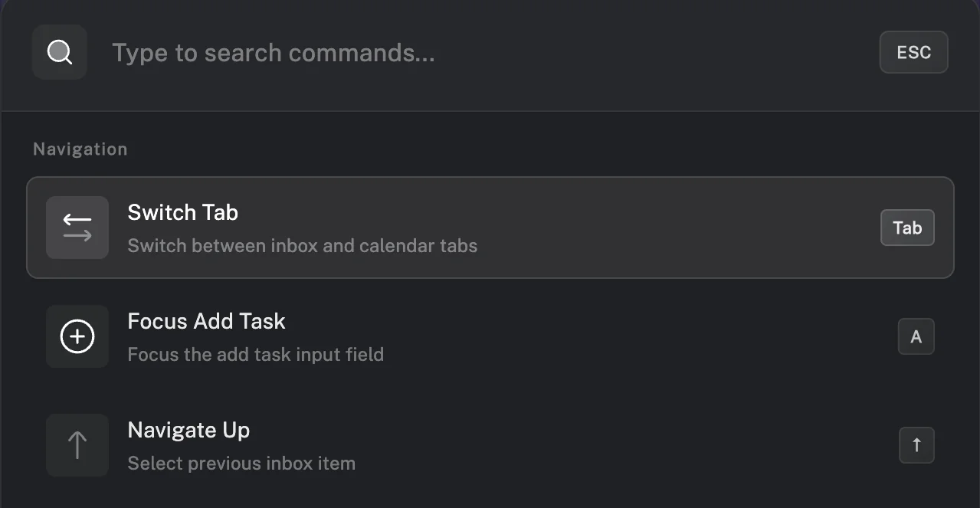This screenshot has width=980, height=508.
Task: Click the magnifying glass search icon
Action: pos(59,52)
